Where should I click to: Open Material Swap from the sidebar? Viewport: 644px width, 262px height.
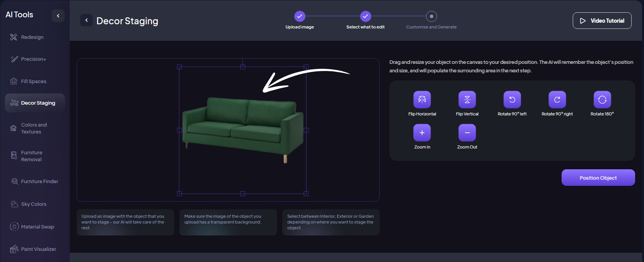pyautogui.click(x=37, y=227)
